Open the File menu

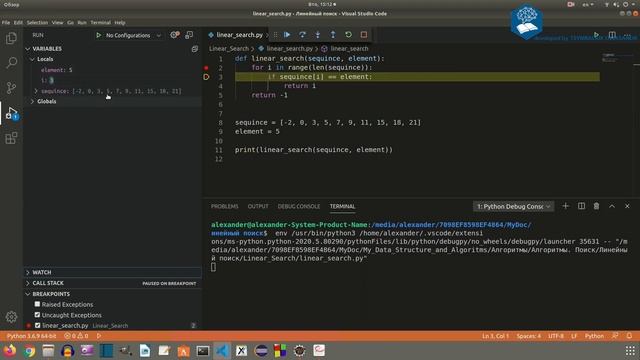[6, 23]
